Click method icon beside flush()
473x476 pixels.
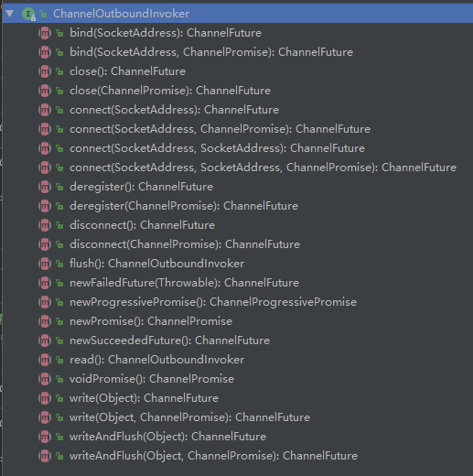(x=45, y=264)
